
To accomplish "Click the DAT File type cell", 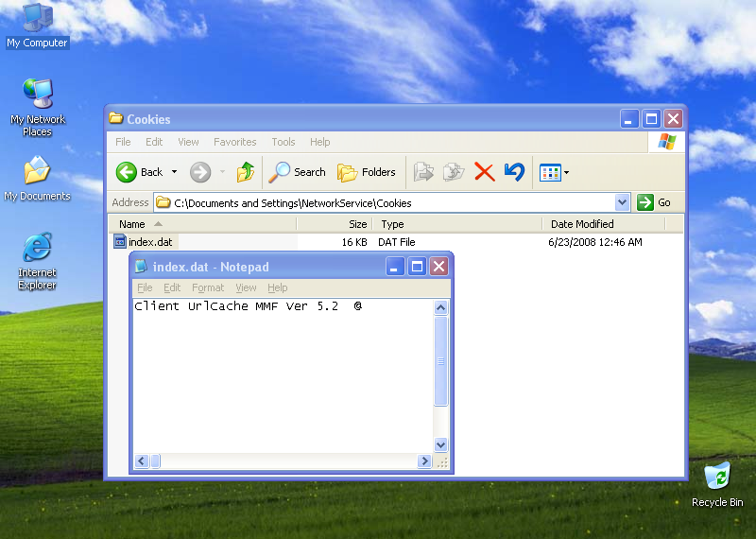I will (396, 242).
